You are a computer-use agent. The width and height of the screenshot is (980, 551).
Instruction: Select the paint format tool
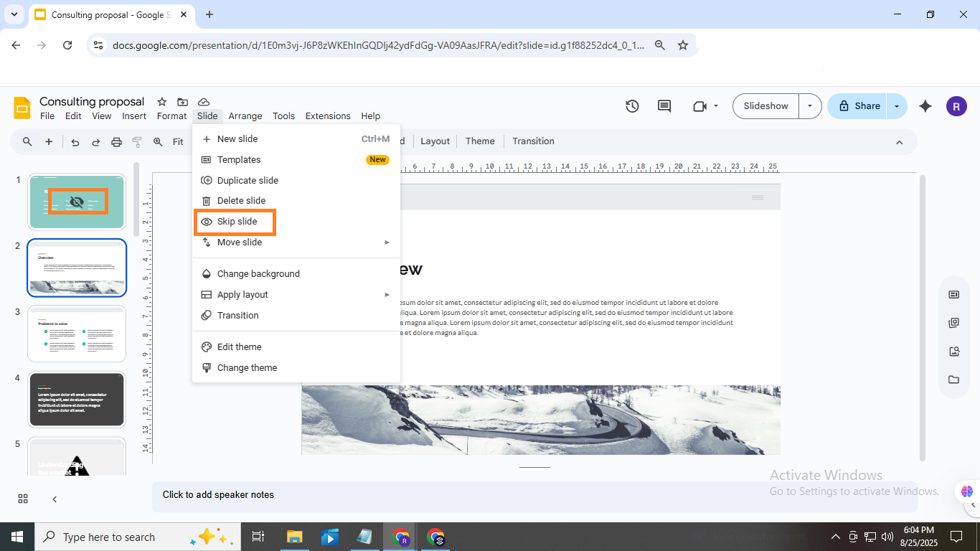click(x=137, y=142)
